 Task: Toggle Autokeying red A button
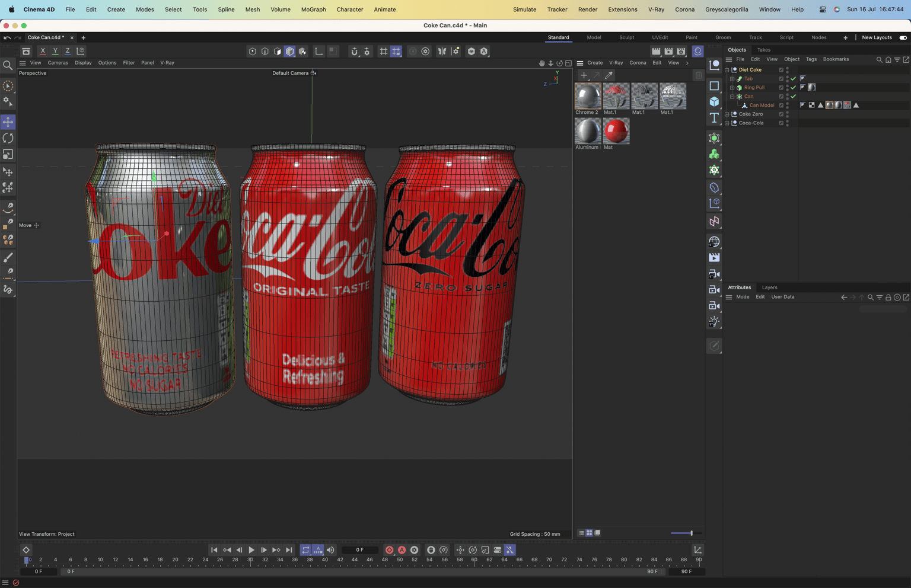click(x=402, y=550)
